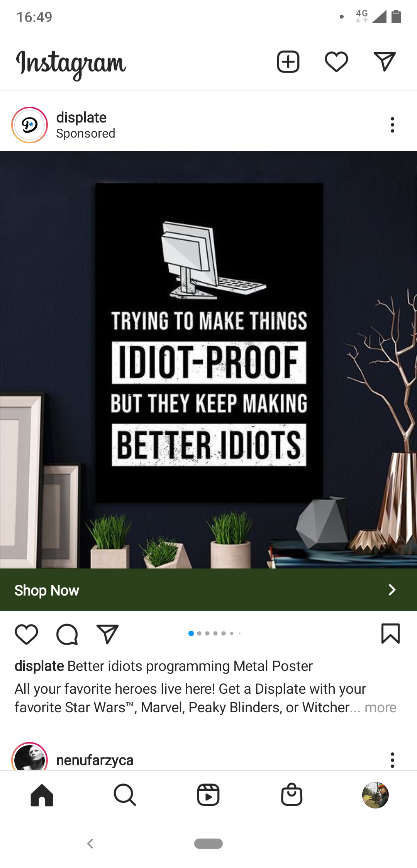Screen dimensions: 417x868
Task: Share the displate post via send icon
Action: (107, 634)
